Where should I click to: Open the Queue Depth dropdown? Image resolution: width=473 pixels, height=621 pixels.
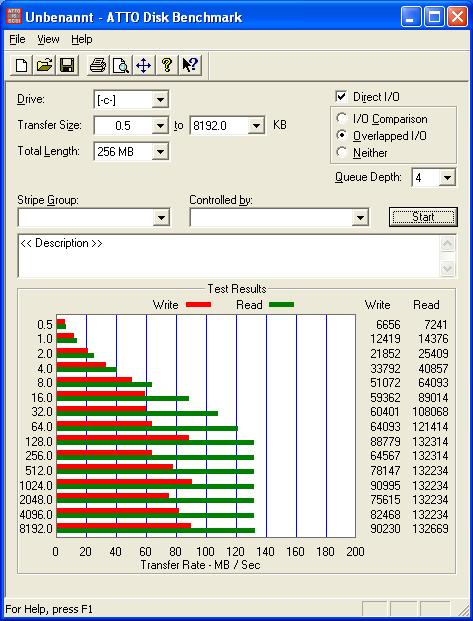point(447,177)
